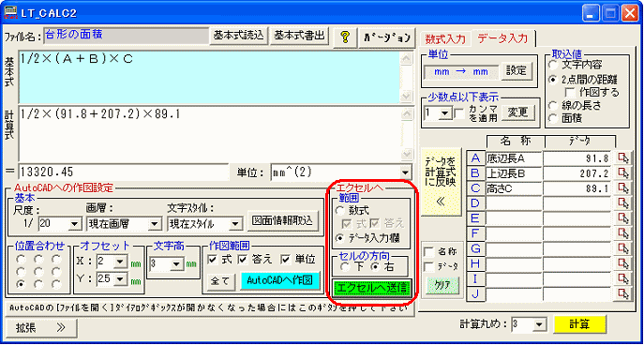Select 面積 radio button
The image size is (644, 345).
554,118
